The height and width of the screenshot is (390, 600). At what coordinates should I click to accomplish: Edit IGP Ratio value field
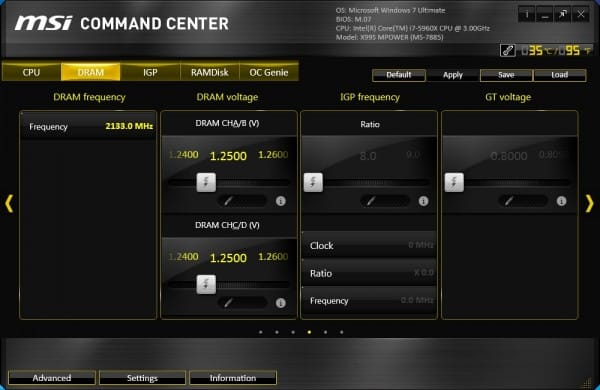coord(385,201)
